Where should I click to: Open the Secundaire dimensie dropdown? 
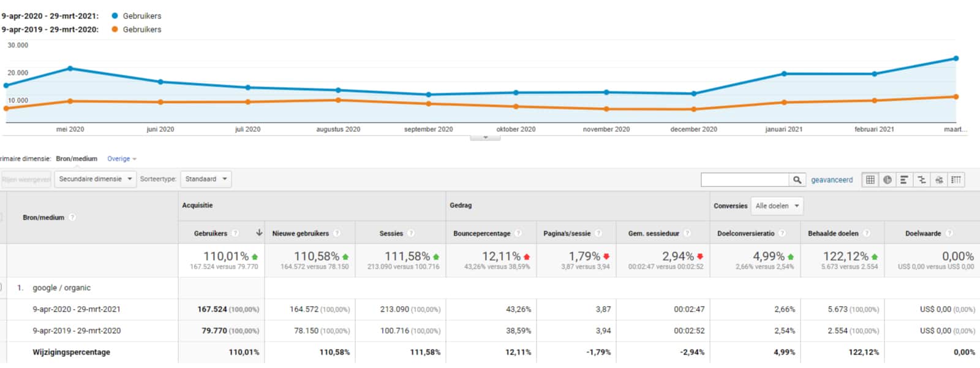[x=95, y=179]
